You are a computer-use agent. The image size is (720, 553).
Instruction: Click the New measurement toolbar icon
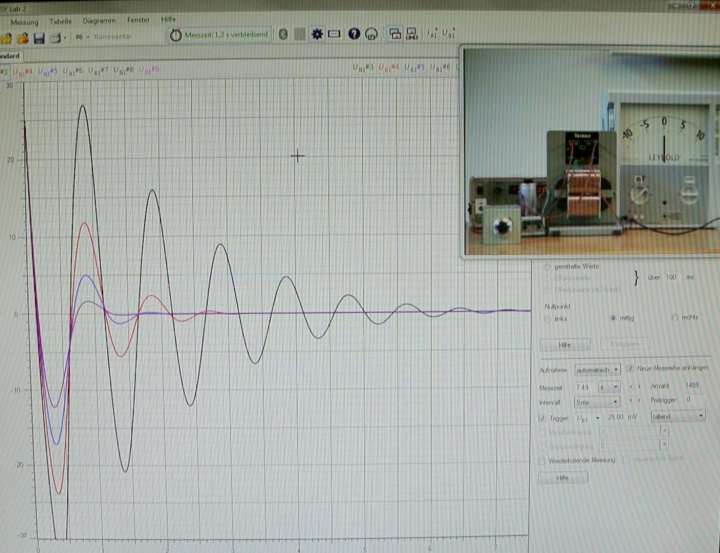tap(6, 38)
